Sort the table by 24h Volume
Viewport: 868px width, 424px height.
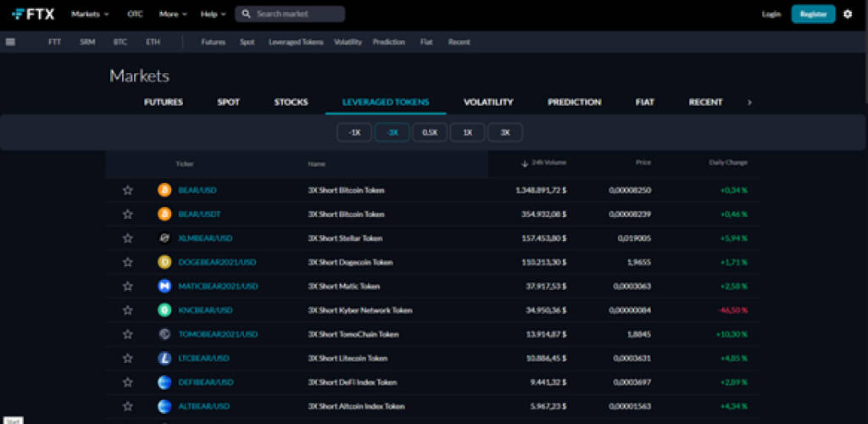(x=548, y=163)
